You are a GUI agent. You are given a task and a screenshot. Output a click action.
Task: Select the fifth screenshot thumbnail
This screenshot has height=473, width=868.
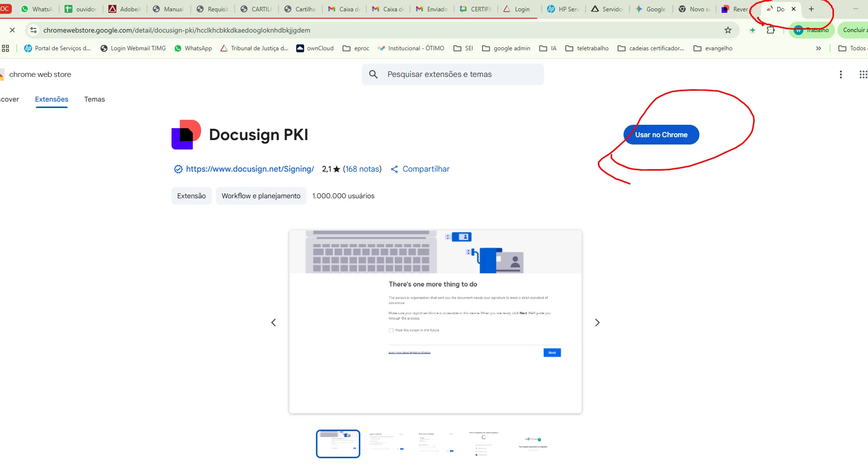[x=533, y=444]
